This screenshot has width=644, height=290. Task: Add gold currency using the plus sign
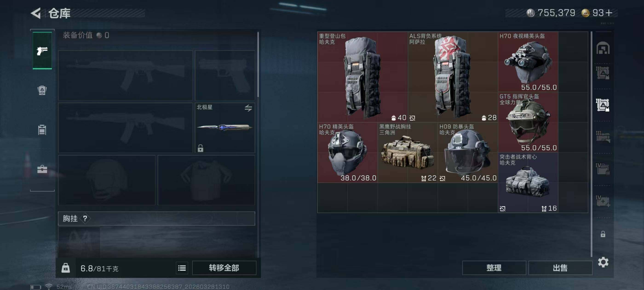click(x=609, y=13)
